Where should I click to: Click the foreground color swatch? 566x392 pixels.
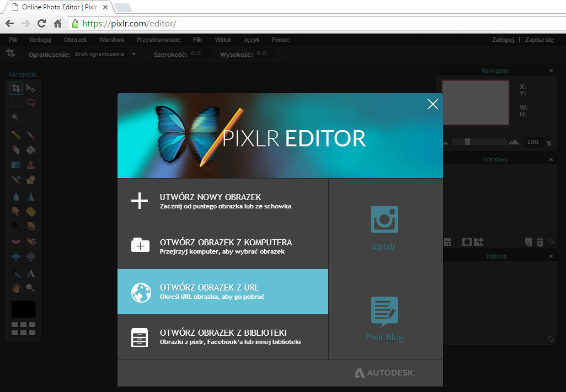24,309
